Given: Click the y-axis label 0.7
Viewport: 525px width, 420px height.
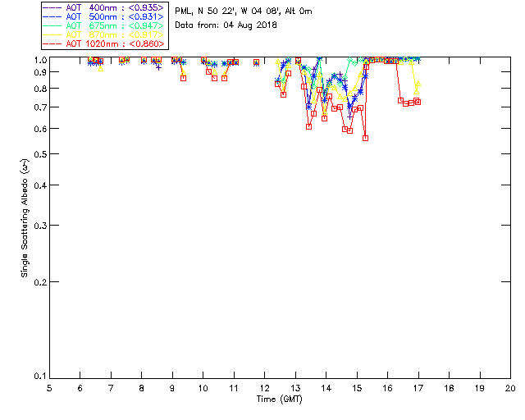Looking at the screenshot, I should point(40,107).
